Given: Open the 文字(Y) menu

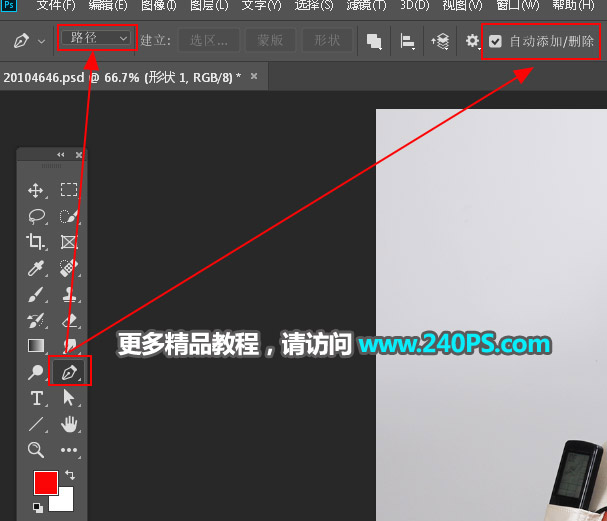Looking at the screenshot, I should point(261,5).
